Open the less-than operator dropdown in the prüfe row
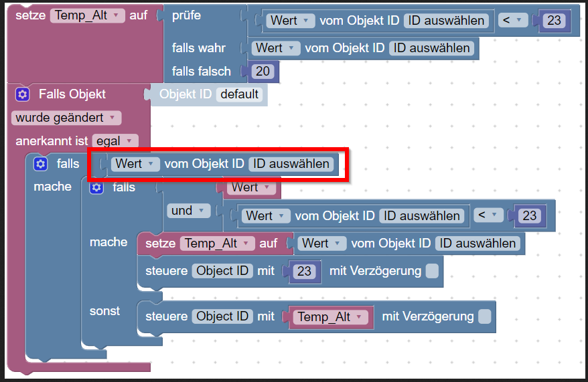Image resolution: width=588 pixels, height=382 pixels. click(x=512, y=20)
